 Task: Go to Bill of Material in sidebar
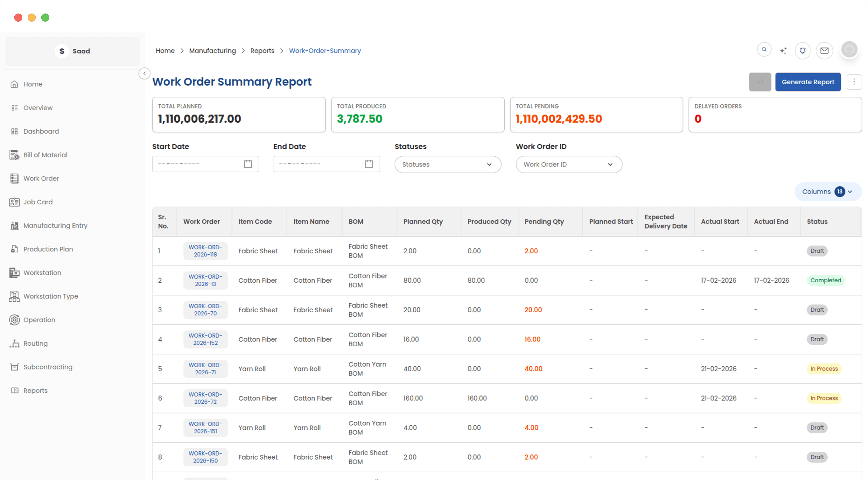coord(45,155)
